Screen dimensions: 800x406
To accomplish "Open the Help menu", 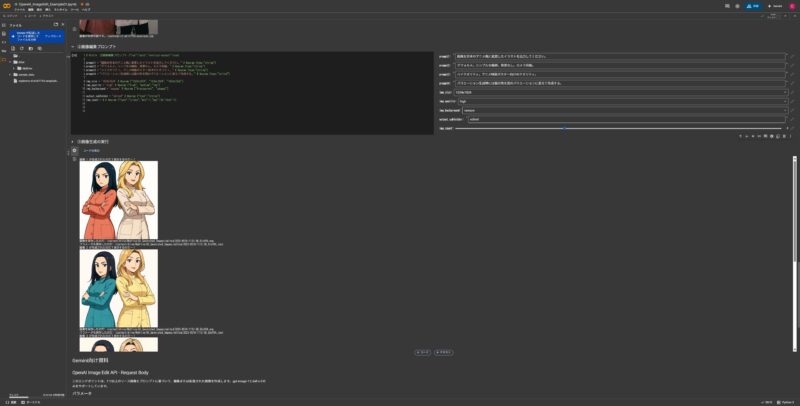I will pos(86,10).
